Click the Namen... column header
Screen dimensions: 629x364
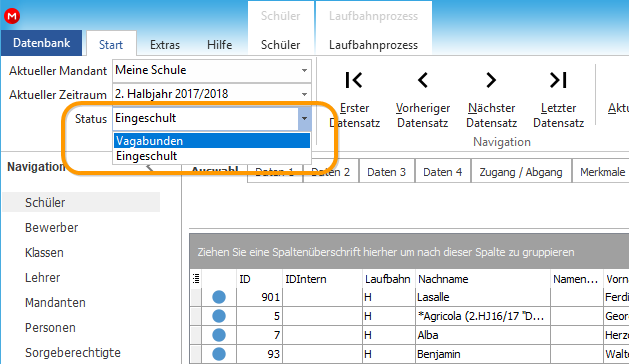click(576, 279)
